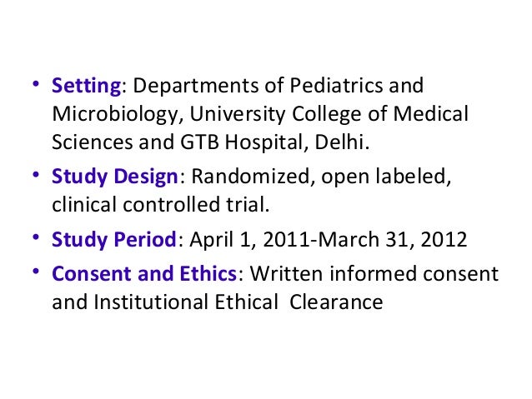
Task: Click the text 'Institutional Ethical Clearance'
Action: (238, 302)
